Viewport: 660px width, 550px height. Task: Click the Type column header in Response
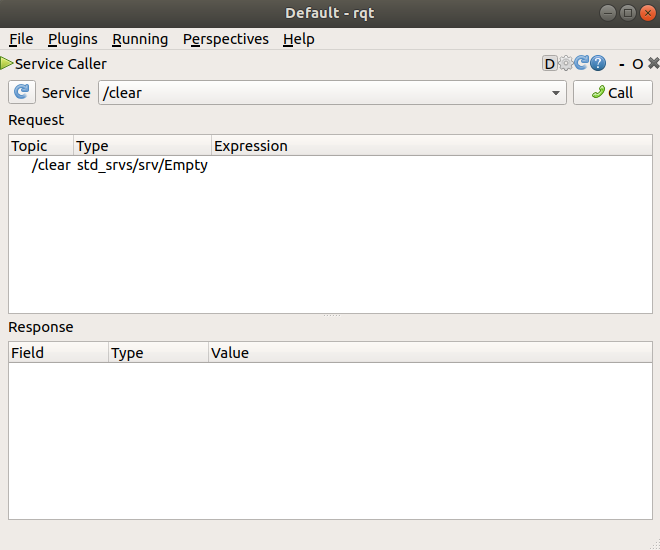pos(158,353)
